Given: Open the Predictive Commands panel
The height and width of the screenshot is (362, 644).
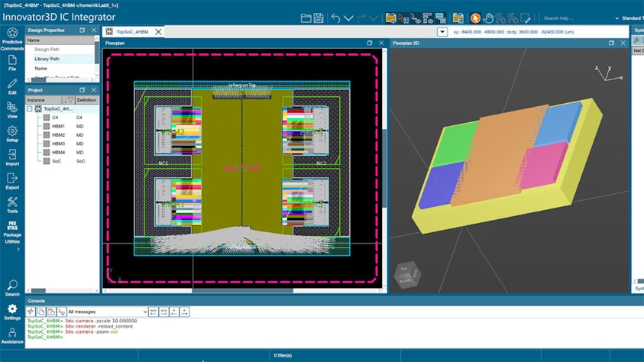Looking at the screenshot, I should pyautogui.click(x=12, y=39).
